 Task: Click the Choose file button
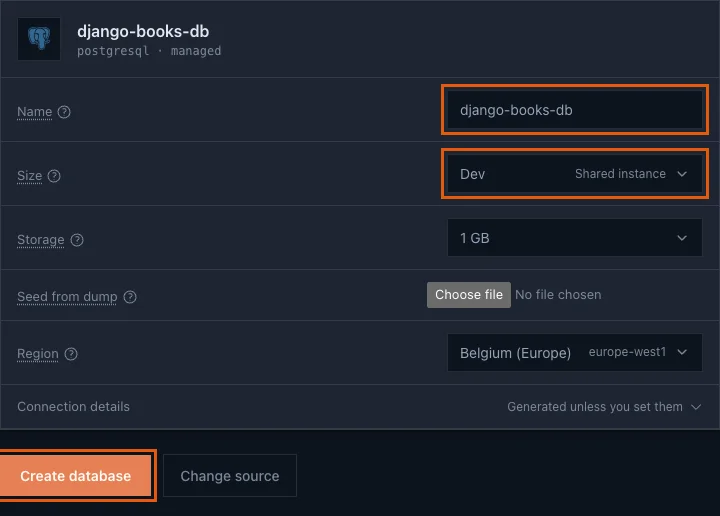(x=468, y=295)
